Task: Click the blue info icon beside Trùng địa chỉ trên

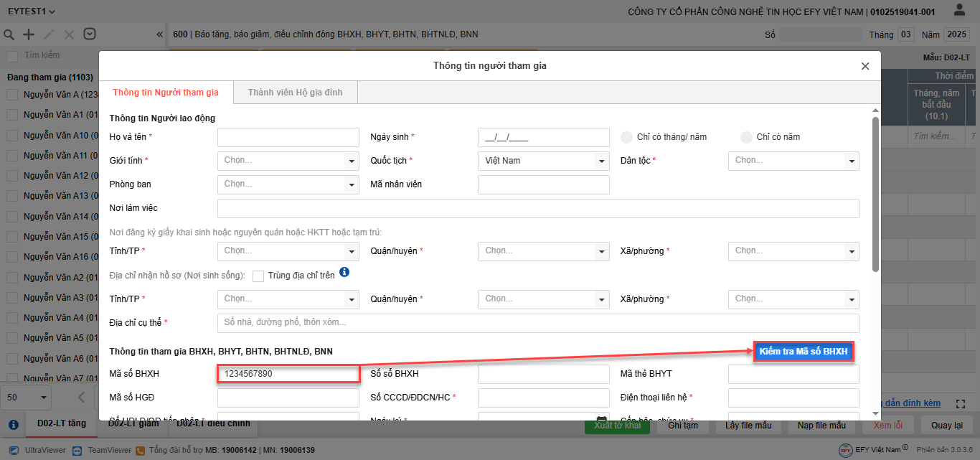Action: coord(344,273)
